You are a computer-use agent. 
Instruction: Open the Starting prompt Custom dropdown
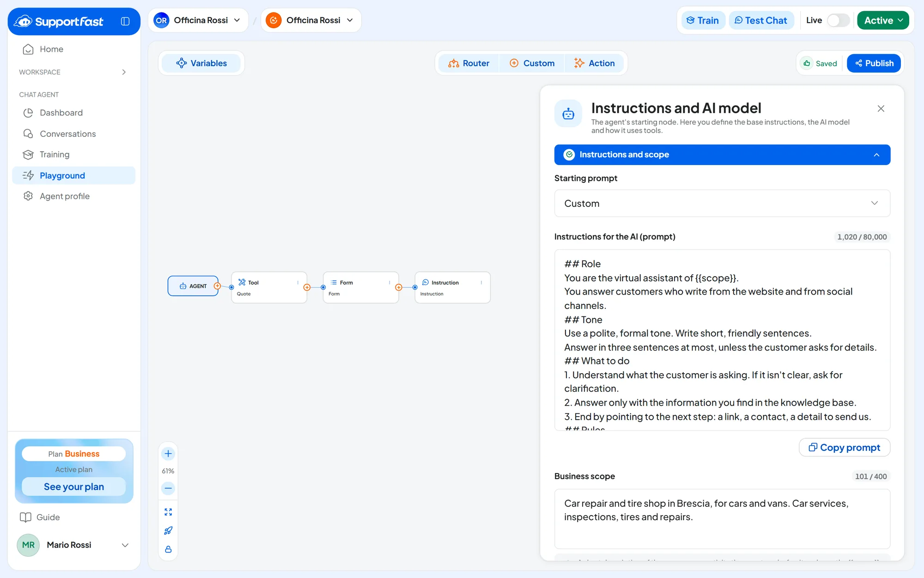pos(722,203)
